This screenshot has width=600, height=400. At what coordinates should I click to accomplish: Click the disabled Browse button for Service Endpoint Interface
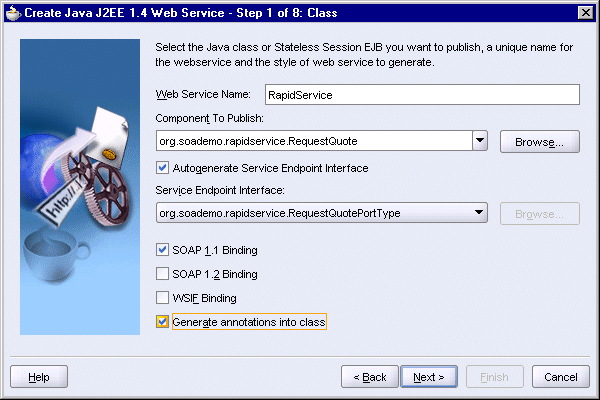point(540,214)
